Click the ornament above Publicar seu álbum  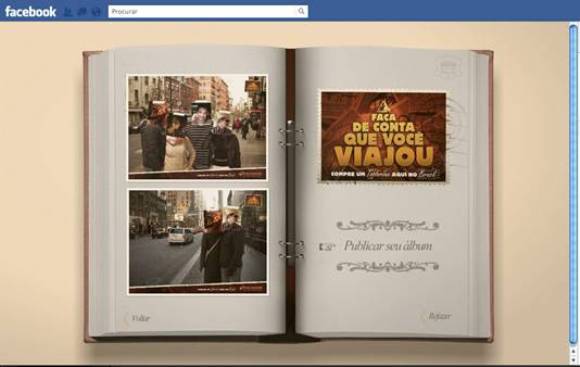388,225
